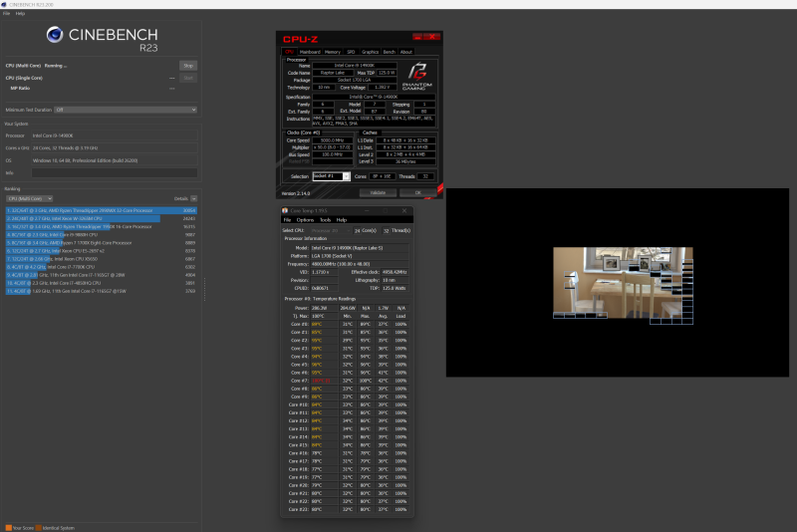Open the CPU (Multi Core) ranking dropdown
The width and height of the screenshot is (797, 532).
point(29,198)
